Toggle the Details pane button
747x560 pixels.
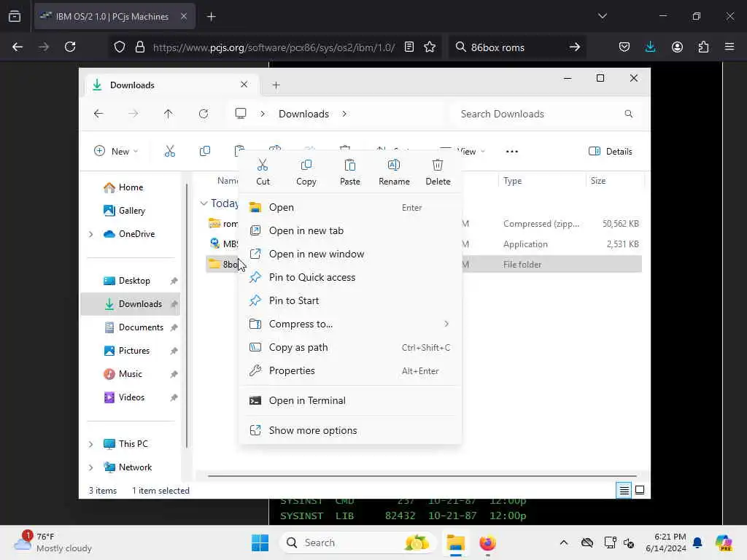tap(611, 152)
